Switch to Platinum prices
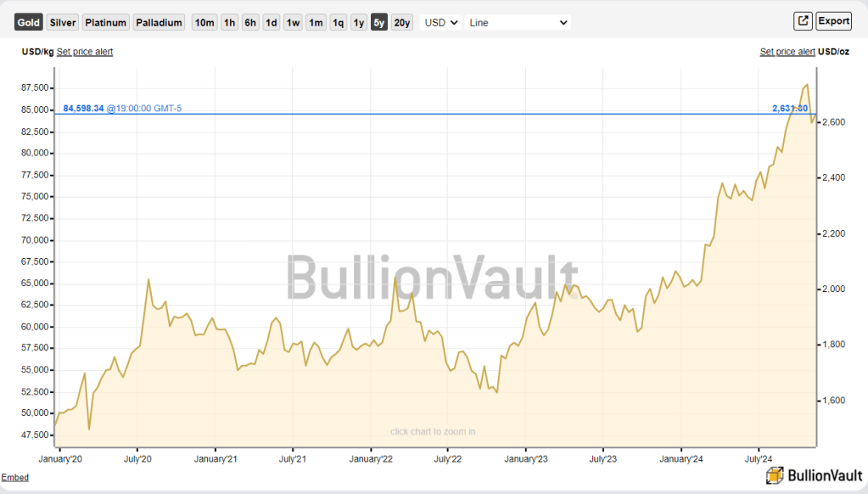 tap(106, 23)
